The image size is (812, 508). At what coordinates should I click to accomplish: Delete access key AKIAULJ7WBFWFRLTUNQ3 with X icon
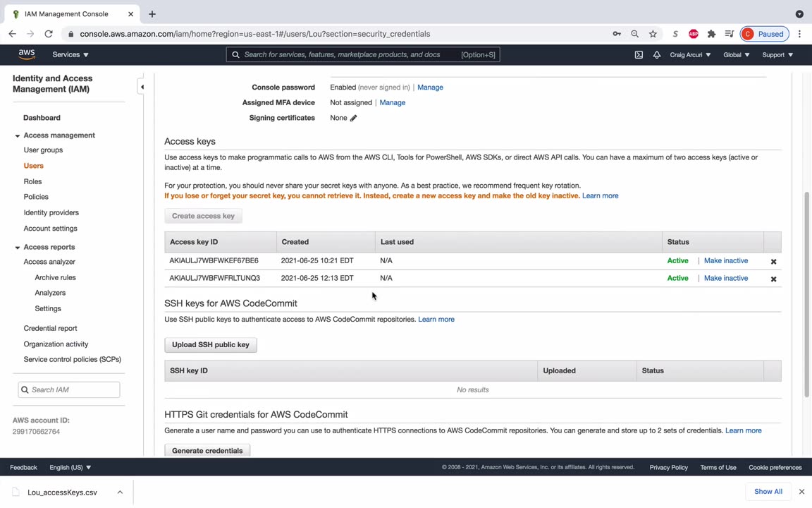point(773,279)
